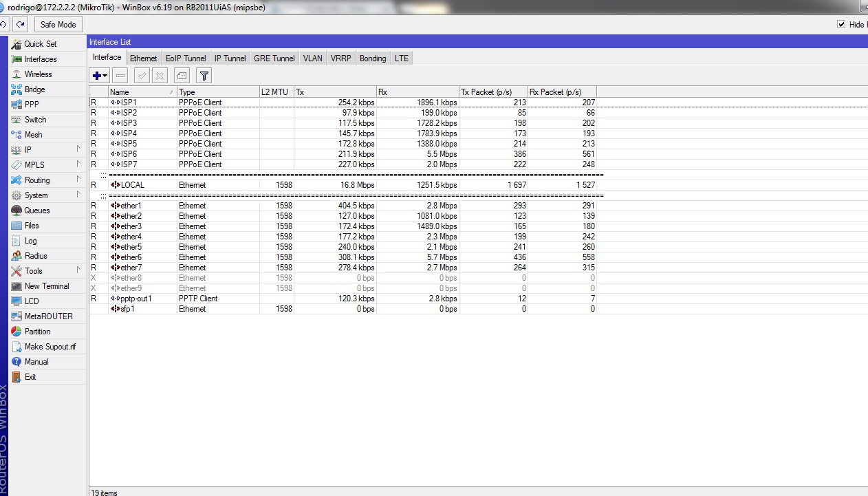
Task: Open the PPP section
Action: click(x=47, y=105)
